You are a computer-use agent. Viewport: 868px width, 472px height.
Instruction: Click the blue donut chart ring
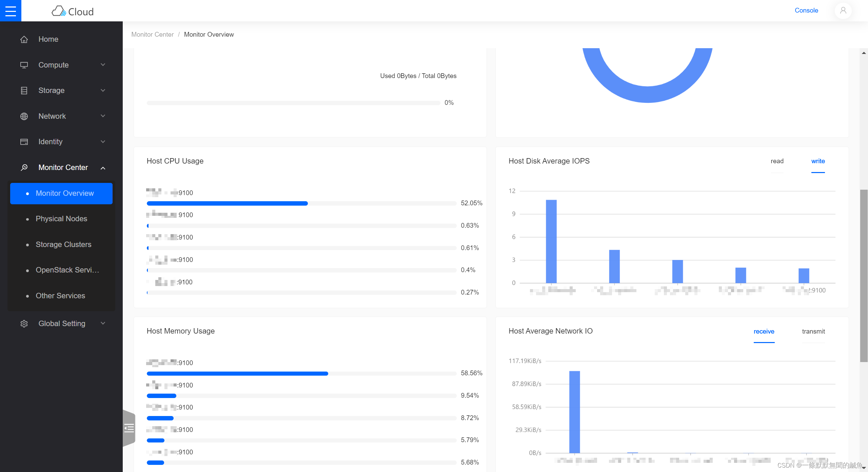click(x=648, y=95)
